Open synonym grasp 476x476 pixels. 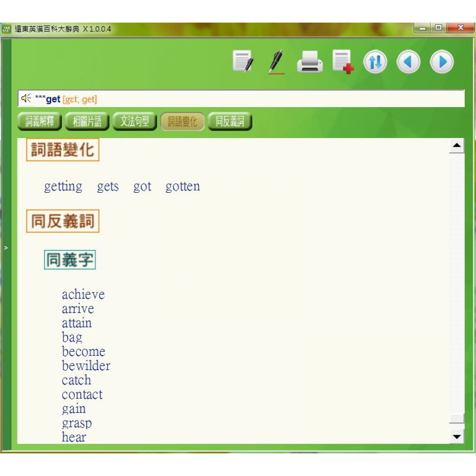tap(77, 423)
